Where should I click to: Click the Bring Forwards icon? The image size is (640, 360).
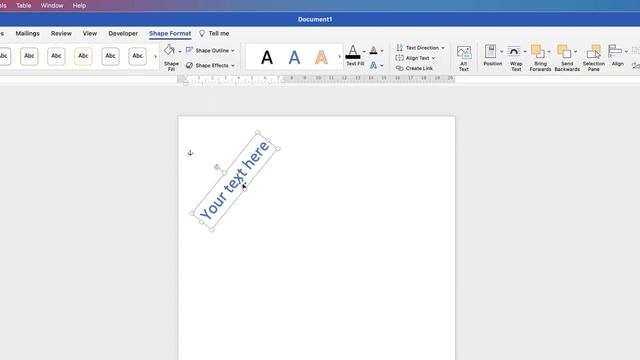pyautogui.click(x=538, y=51)
